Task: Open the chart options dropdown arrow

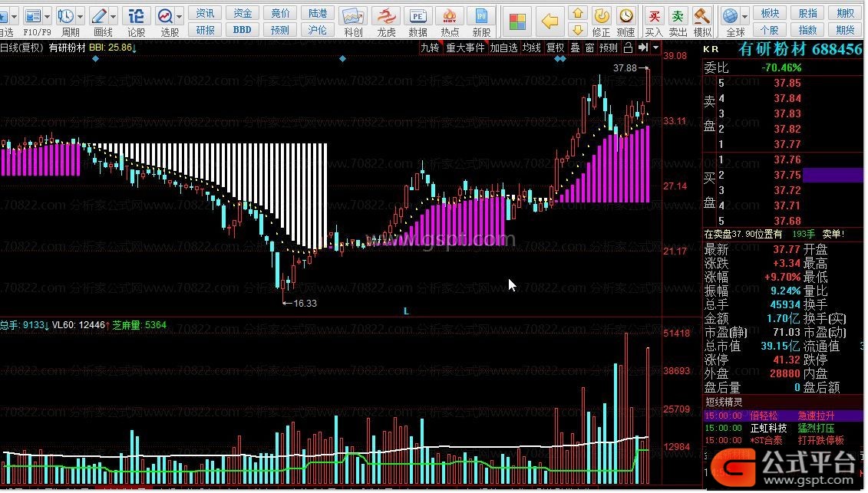Action: click(656, 48)
